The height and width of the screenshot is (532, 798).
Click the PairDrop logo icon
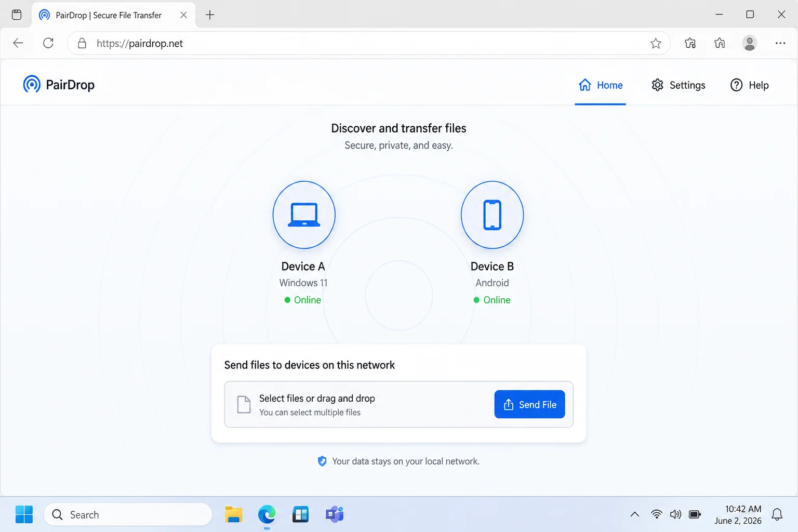[x=32, y=84]
